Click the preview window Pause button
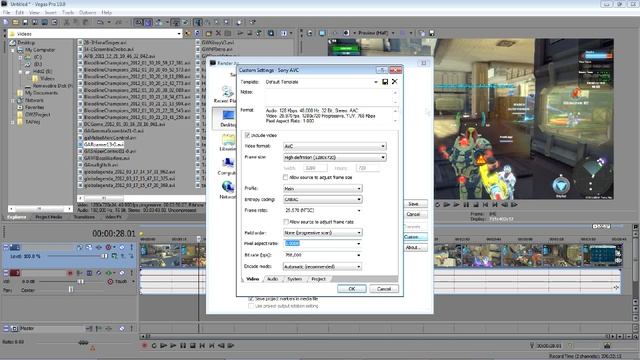 (466, 204)
